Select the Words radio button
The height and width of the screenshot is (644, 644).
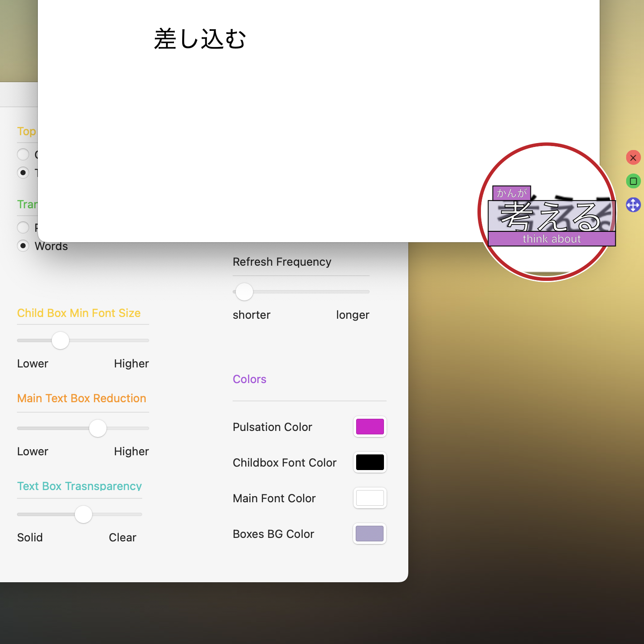23,246
